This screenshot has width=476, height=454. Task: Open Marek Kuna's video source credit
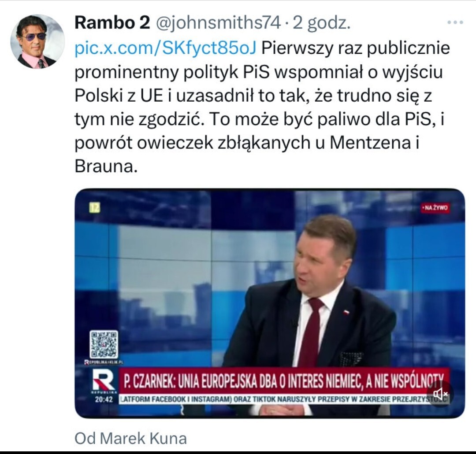point(131,438)
